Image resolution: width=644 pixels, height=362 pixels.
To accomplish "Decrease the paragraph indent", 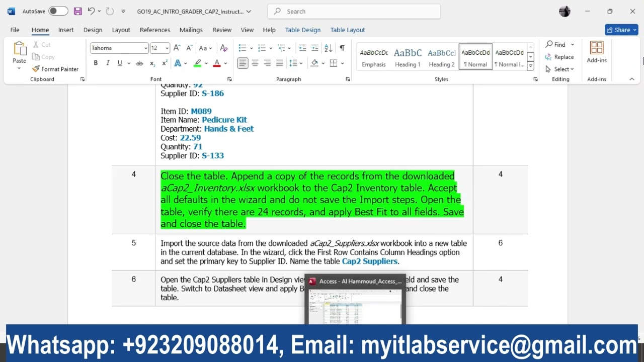I will pos(302,48).
